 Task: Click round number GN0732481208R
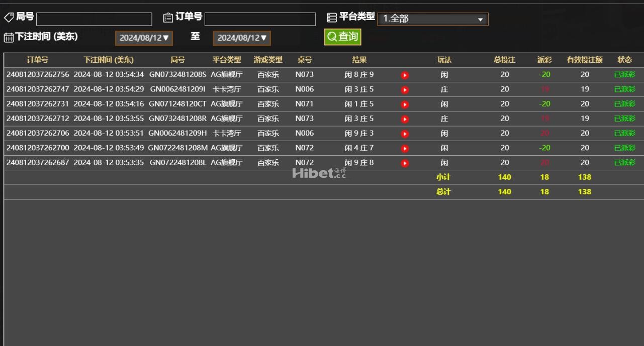pyautogui.click(x=178, y=119)
